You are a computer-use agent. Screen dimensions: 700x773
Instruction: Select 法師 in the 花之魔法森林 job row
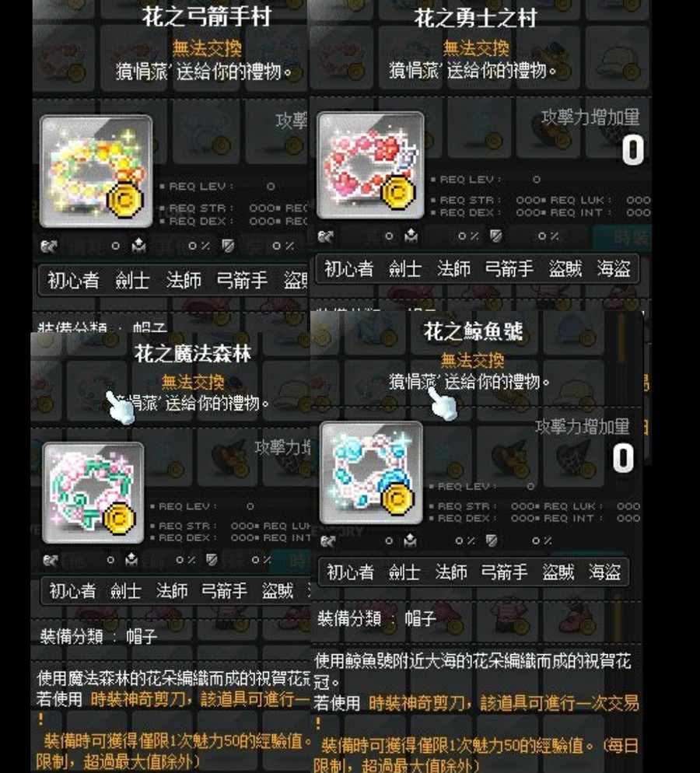[172, 590]
